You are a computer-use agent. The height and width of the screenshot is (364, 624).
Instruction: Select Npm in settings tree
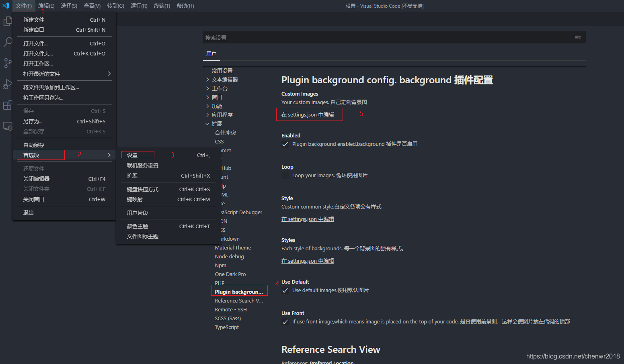click(220, 266)
